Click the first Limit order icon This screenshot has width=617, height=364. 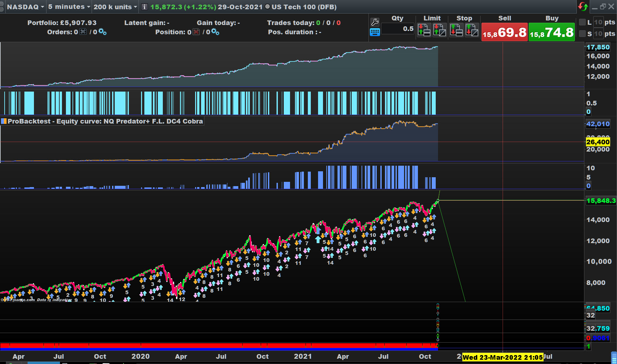coord(424,30)
